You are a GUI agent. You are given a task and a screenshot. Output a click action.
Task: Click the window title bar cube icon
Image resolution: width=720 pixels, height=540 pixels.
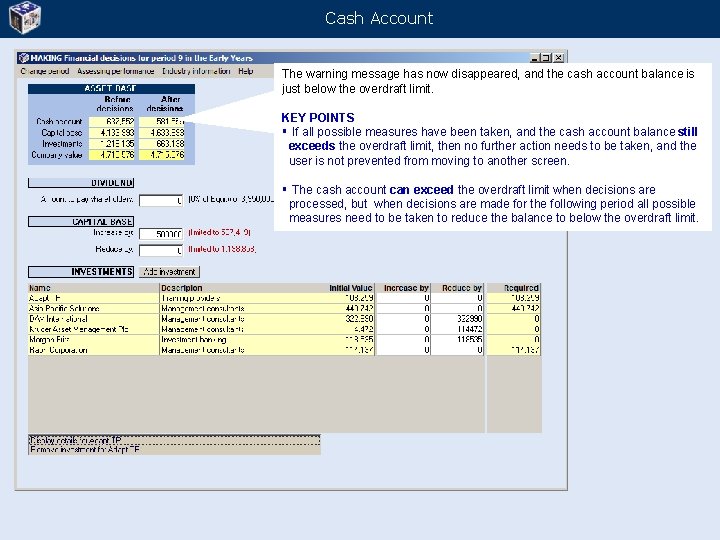pos(24,58)
